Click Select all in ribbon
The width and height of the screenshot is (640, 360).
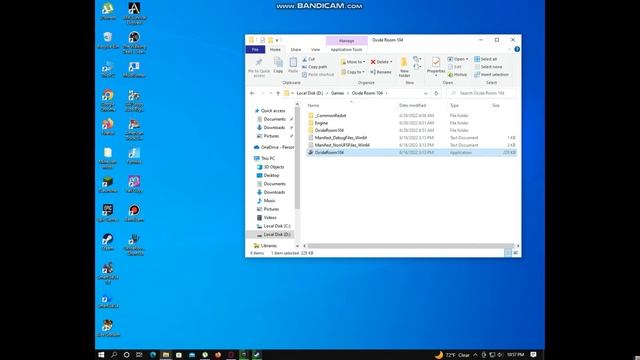(486, 59)
